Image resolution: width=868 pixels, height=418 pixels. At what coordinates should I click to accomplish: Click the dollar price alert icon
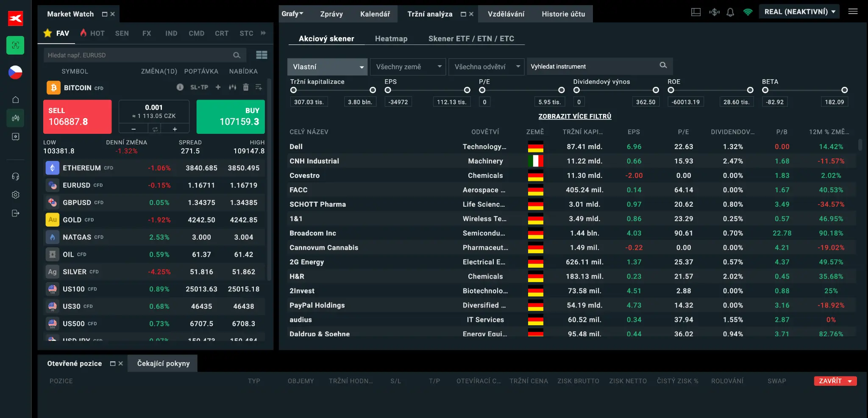click(714, 12)
